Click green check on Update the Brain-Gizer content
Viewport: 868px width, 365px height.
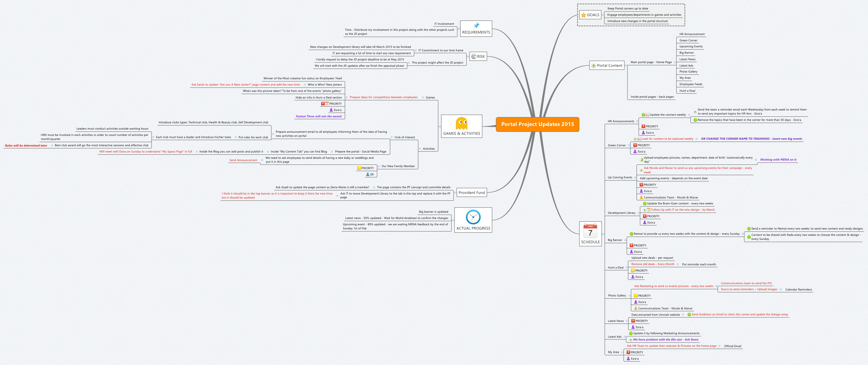tap(645, 204)
